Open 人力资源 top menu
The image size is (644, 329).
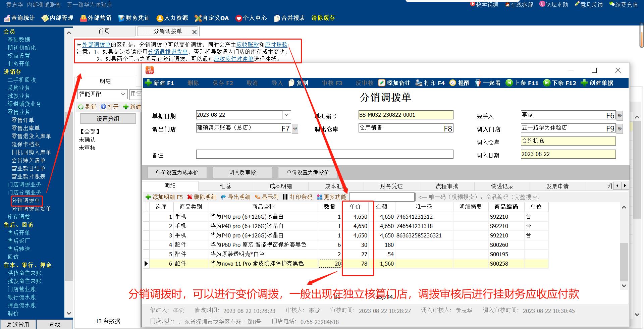pos(172,18)
